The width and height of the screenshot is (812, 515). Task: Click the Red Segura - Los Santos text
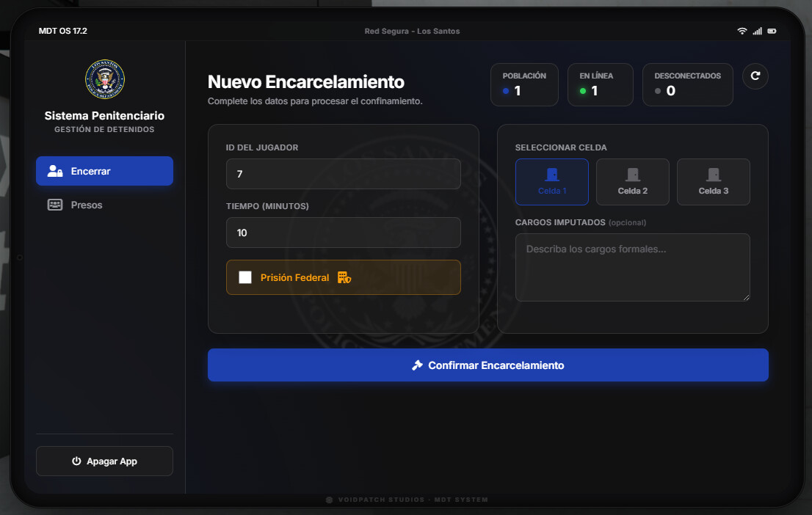(412, 31)
